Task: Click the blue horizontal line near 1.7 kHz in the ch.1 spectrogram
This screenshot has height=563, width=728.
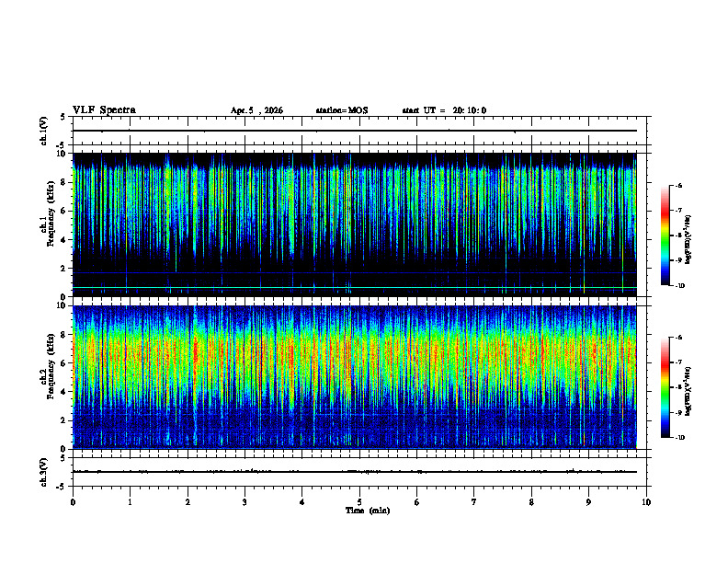Action: pyautogui.click(x=355, y=272)
